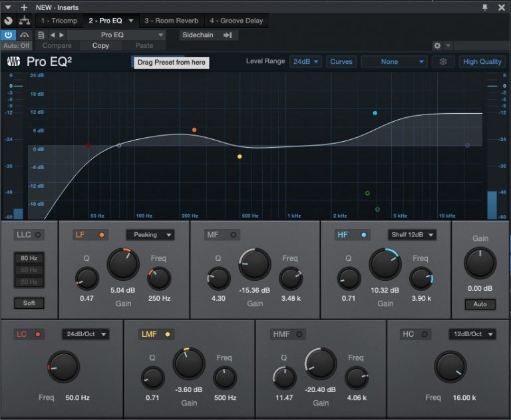Click the HF Freq knob

pyautogui.click(x=421, y=279)
